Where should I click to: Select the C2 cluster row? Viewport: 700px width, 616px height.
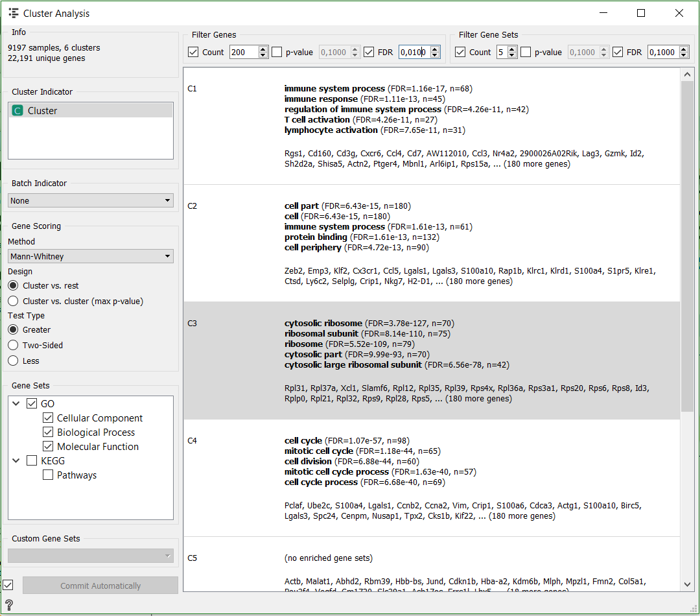tap(432, 243)
